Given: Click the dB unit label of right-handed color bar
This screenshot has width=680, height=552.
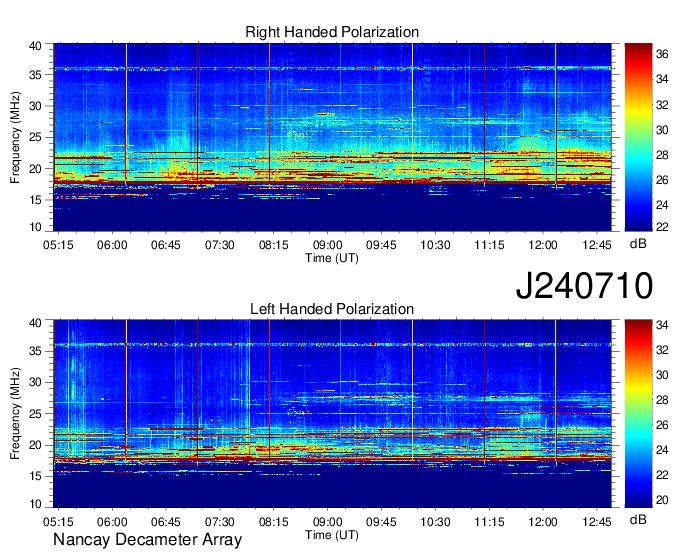Looking at the screenshot, I should (x=638, y=244).
